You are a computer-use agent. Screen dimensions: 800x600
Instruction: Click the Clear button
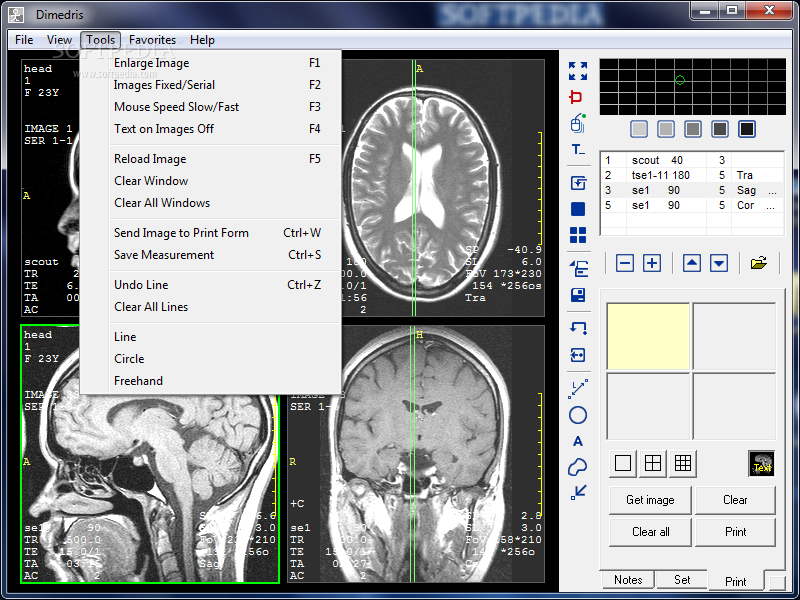pos(735,500)
